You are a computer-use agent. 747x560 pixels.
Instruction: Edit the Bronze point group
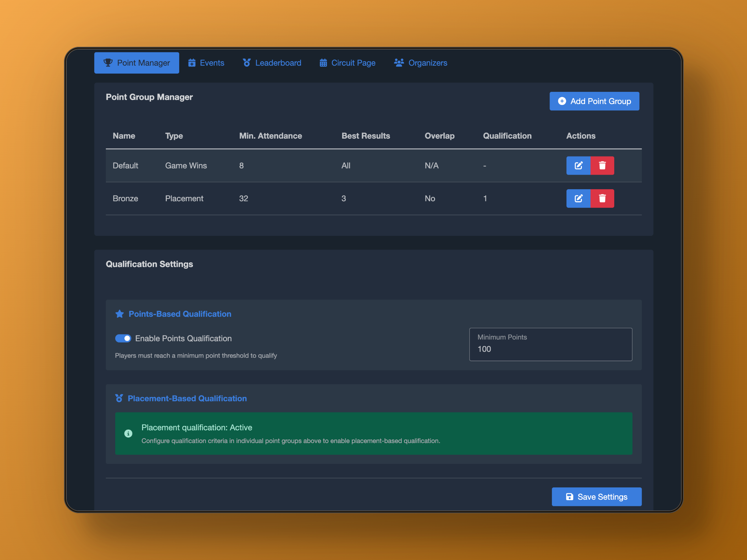pyautogui.click(x=578, y=198)
